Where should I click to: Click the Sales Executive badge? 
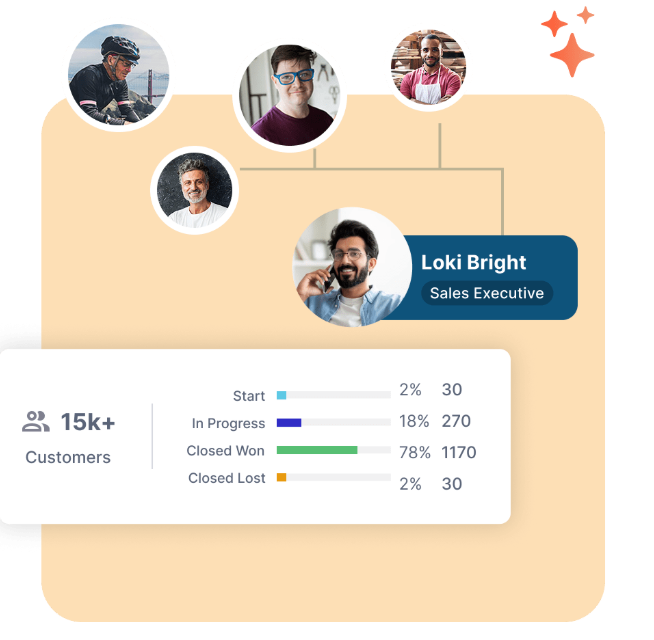tap(486, 293)
